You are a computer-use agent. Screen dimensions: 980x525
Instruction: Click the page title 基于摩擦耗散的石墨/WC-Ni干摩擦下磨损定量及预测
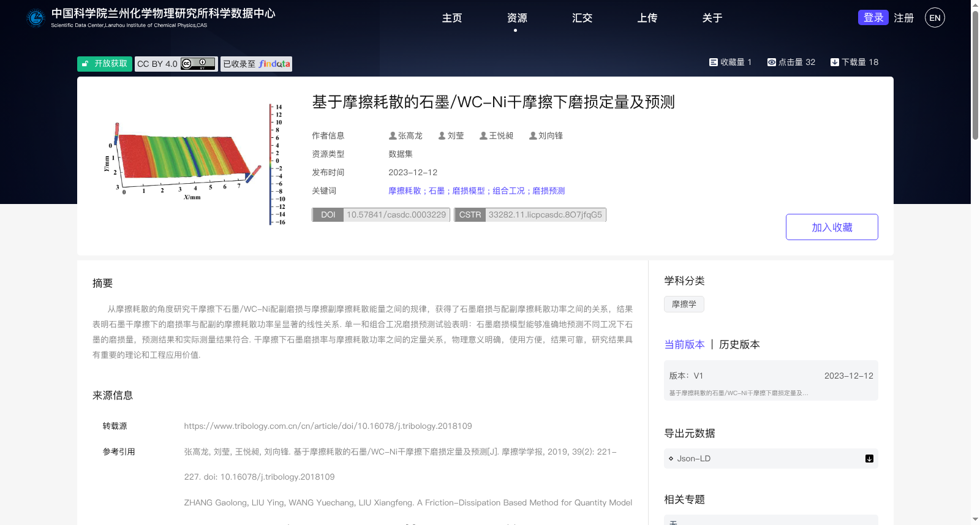click(494, 102)
